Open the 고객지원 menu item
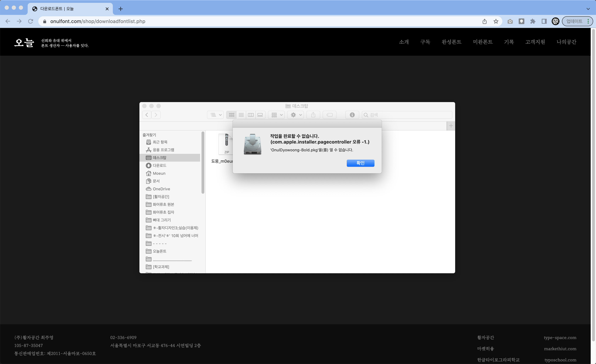The height and width of the screenshot is (364, 596). click(535, 42)
